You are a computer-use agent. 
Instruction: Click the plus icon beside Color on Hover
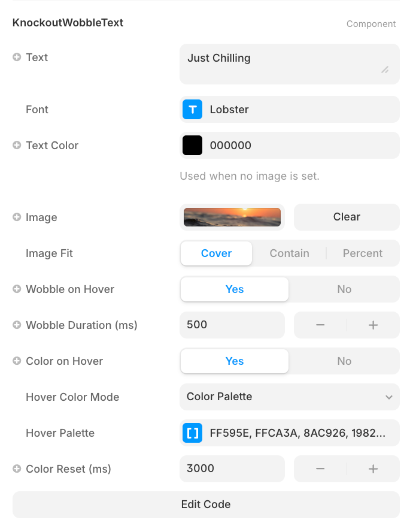17,361
